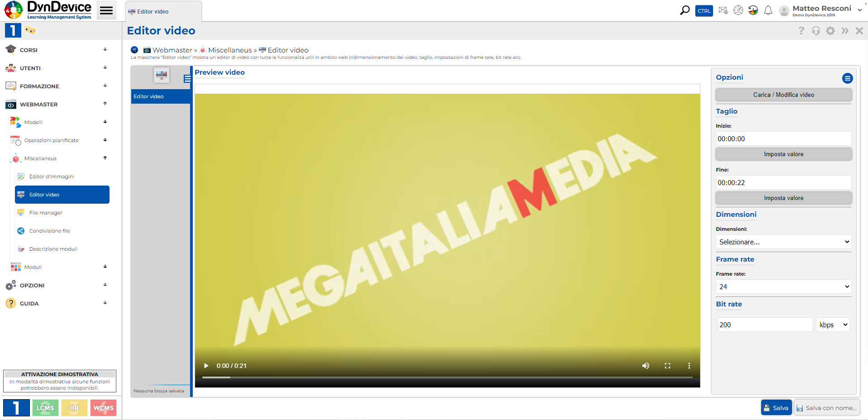Viewport: 868px width, 420px height.
Task: Click the Salva button
Action: (776, 408)
